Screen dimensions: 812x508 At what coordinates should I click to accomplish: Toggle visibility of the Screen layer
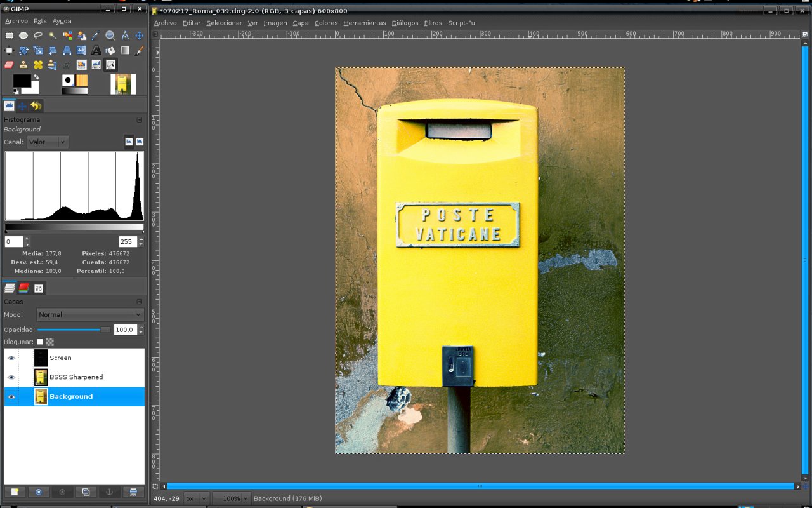[x=11, y=358]
